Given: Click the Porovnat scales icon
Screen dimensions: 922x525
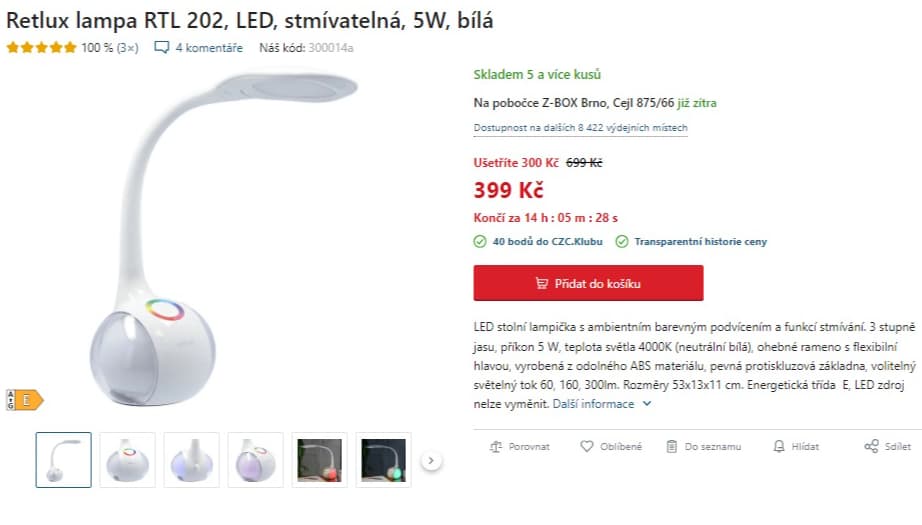Looking at the screenshot, I should (496, 447).
